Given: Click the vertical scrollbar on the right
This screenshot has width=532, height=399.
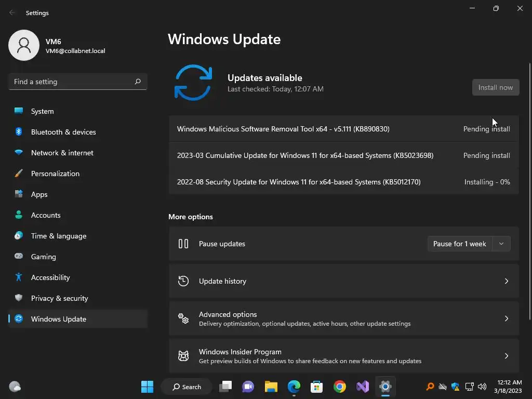Looking at the screenshot, I should point(529,191).
